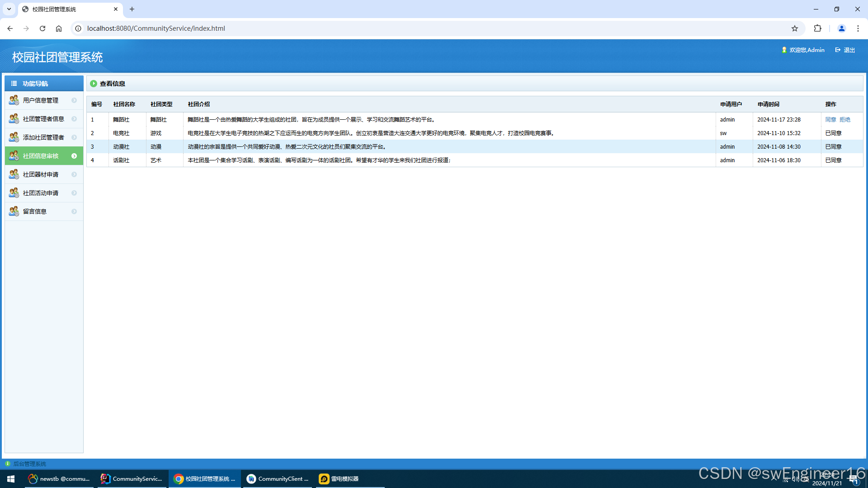Open 社团活动申请 menu item
The image size is (868, 488).
(x=41, y=193)
